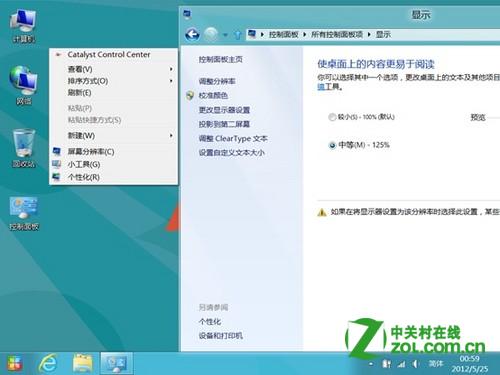
Task: Click the Back arrow in Display window
Action: pos(192,34)
